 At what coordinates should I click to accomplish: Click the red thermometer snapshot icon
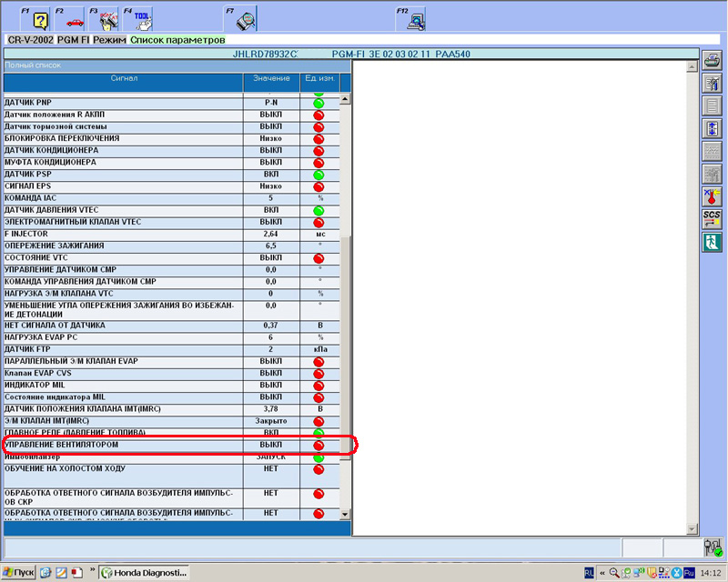pyautogui.click(x=712, y=196)
